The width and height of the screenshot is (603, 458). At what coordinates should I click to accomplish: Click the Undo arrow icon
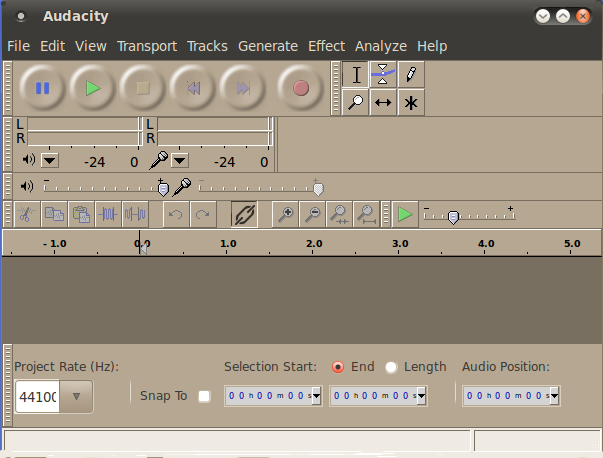[176, 214]
